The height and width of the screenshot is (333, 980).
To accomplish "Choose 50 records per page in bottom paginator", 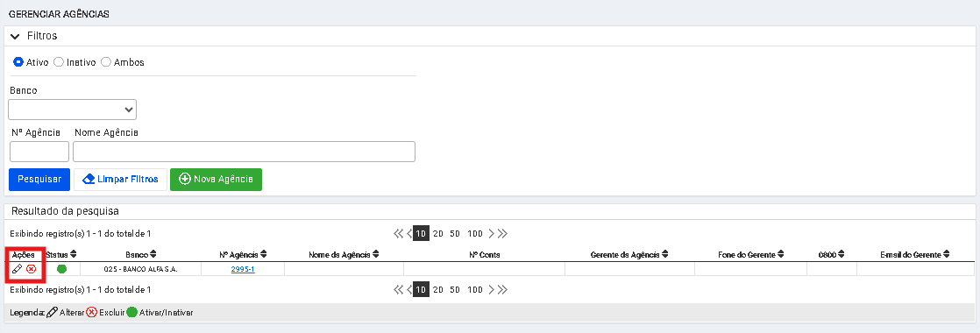I will click(455, 290).
